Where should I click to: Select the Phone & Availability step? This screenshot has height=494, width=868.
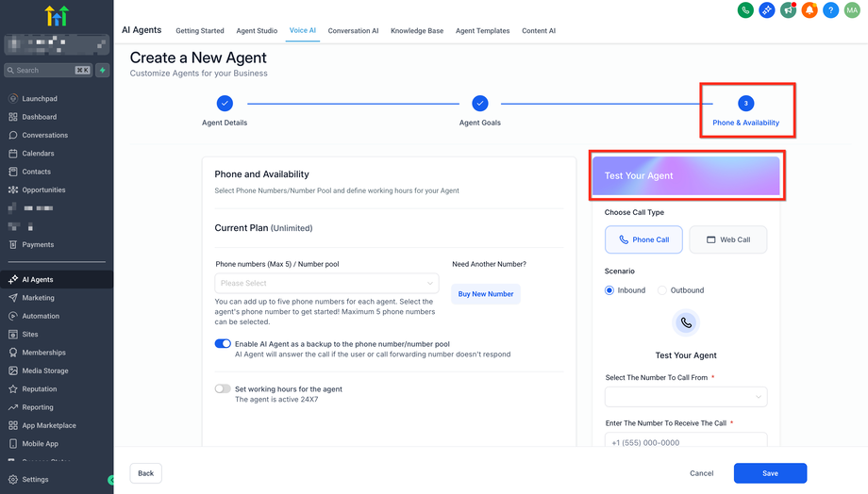pos(745,110)
